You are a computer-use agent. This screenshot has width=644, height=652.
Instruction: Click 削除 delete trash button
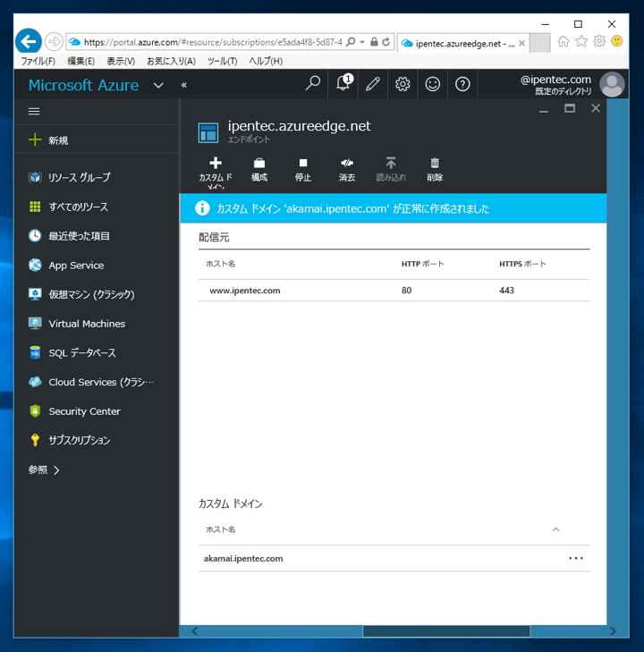point(435,170)
